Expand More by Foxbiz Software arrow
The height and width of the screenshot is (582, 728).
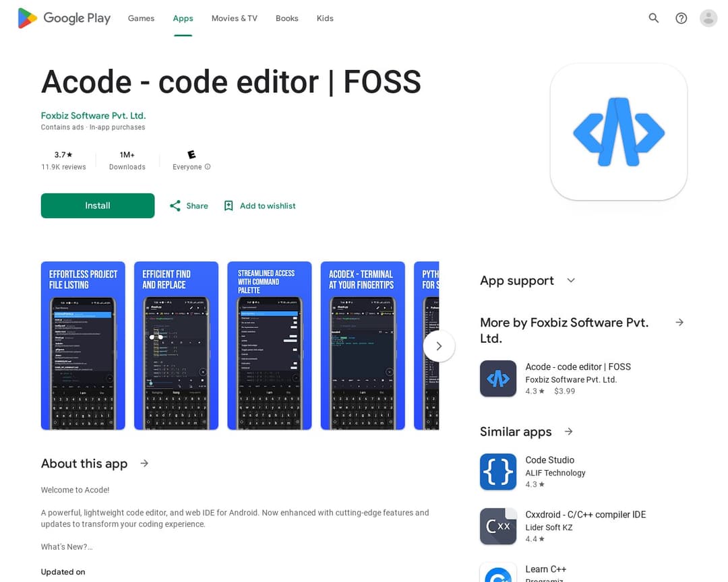(679, 323)
